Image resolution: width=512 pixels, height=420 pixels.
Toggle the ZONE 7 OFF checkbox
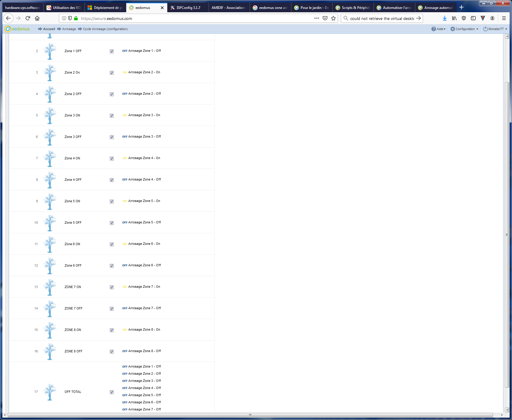(x=112, y=309)
